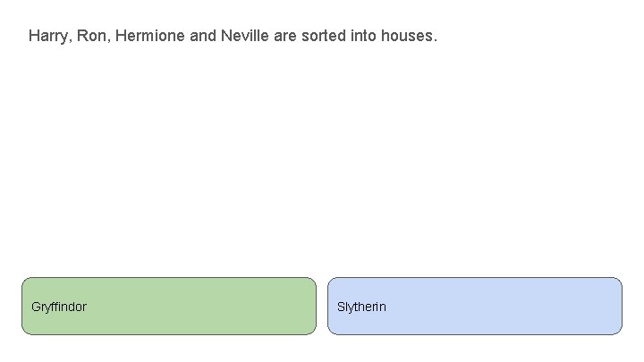Click the word "Ron" in the sentence

pos(93,37)
